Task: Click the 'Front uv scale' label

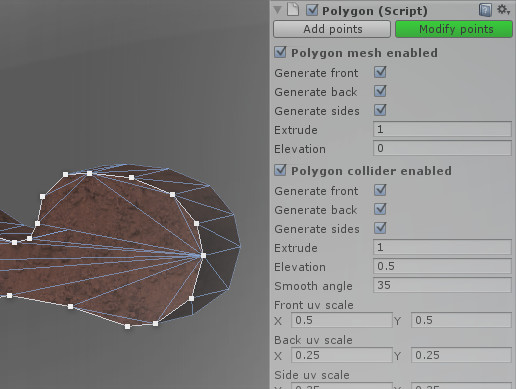Action: pos(314,305)
